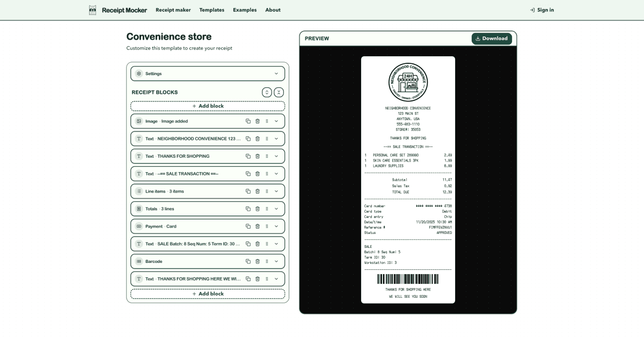This screenshot has height=338, width=644.
Task: Sign in to the account
Action: (x=542, y=10)
